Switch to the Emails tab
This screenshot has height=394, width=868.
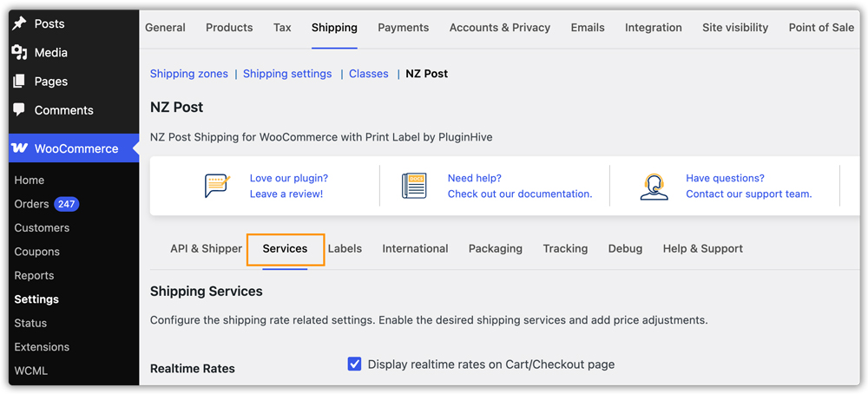(x=588, y=28)
